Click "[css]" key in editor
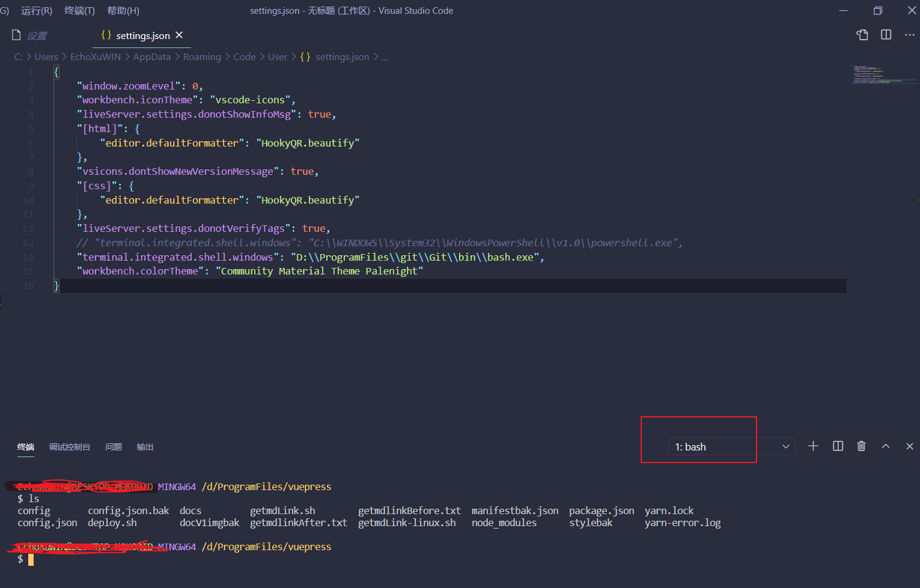Viewport: 920px width, 588px height. 96,186
